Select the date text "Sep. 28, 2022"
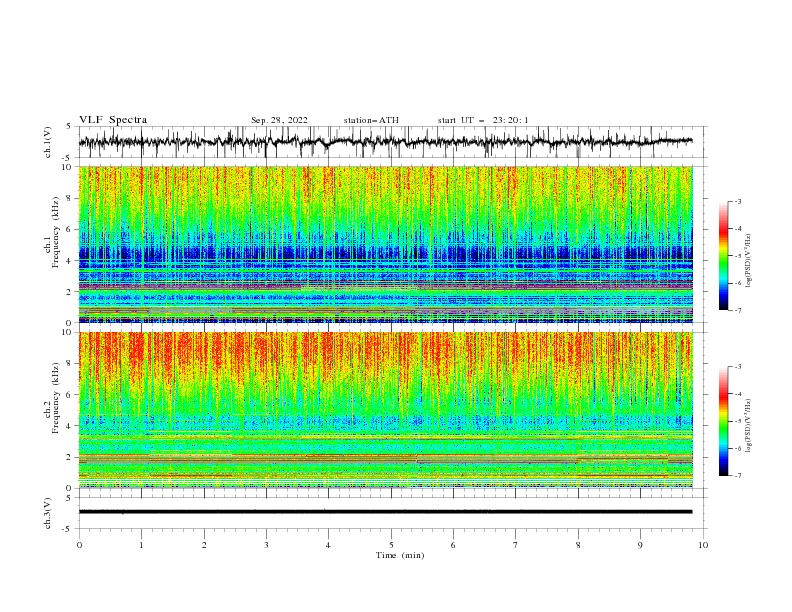The height and width of the screenshot is (612, 792). pos(279,120)
